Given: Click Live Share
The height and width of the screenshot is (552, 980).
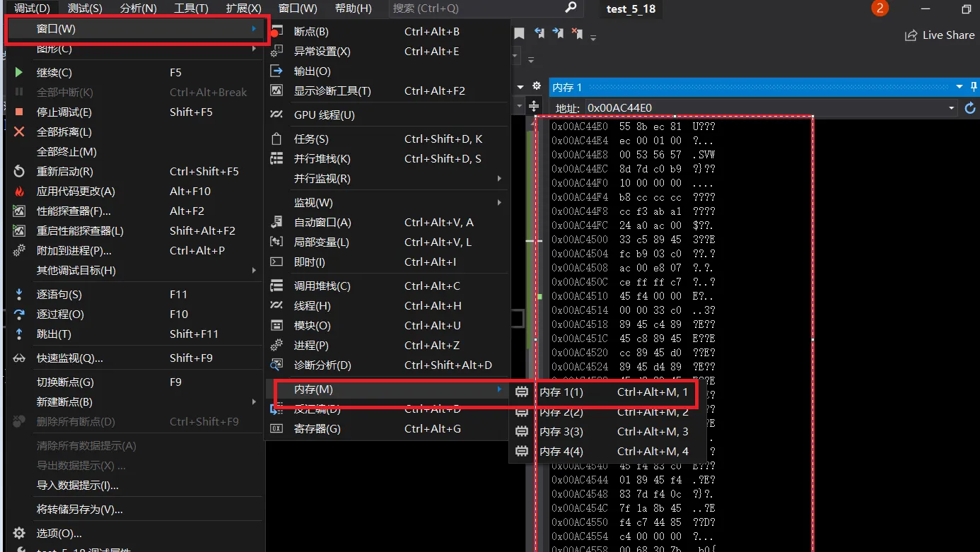Looking at the screenshot, I should pos(940,35).
